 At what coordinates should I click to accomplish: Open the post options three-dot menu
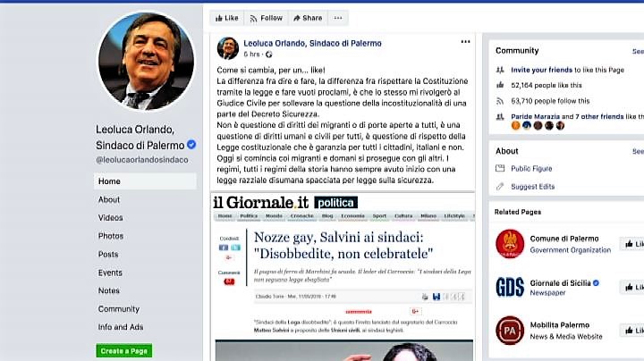(x=465, y=41)
